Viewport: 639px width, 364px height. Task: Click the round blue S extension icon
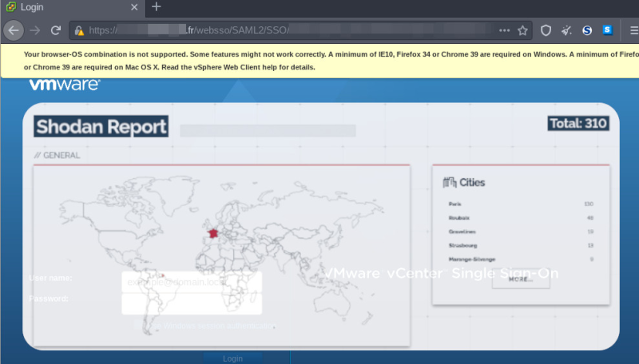pyautogui.click(x=587, y=30)
